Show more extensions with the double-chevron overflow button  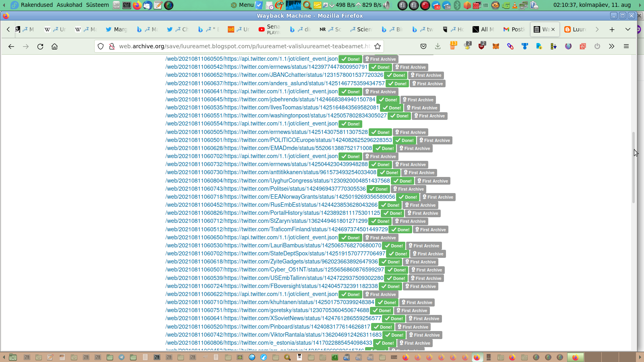pyautogui.click(x=612, y=46)
